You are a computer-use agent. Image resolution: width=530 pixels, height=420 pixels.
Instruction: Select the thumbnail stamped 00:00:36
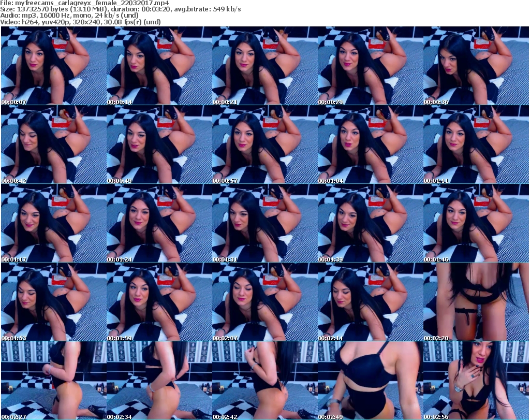476,66
